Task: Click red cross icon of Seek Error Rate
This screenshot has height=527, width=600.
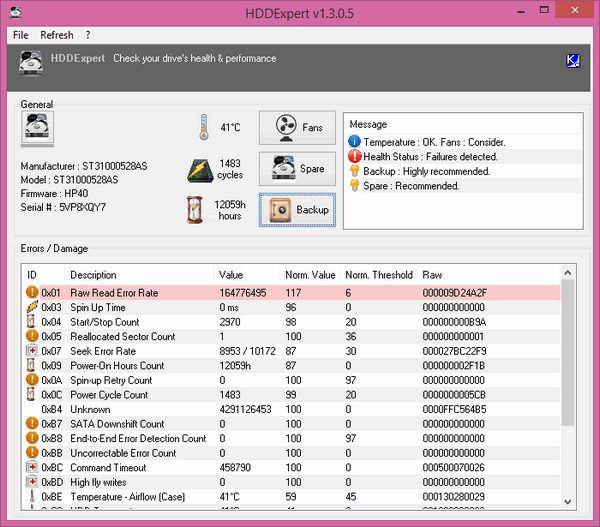Action: coord(32,351)
